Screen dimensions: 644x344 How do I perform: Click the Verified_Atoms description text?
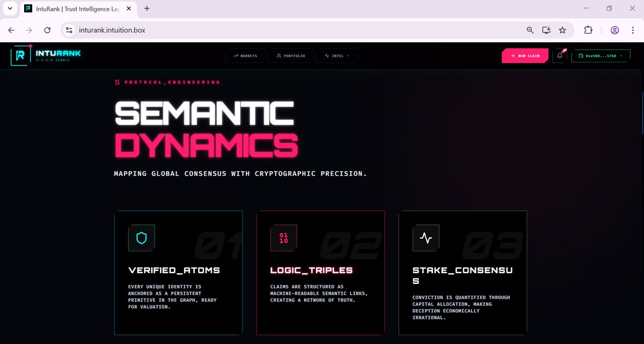point(173,297)
